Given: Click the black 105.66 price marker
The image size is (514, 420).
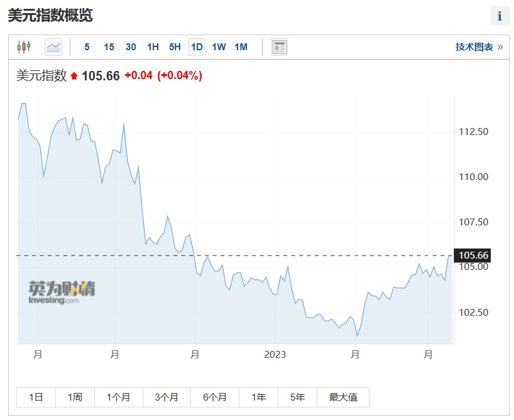Looking at the screenshot, I should (x=472, y=256).
